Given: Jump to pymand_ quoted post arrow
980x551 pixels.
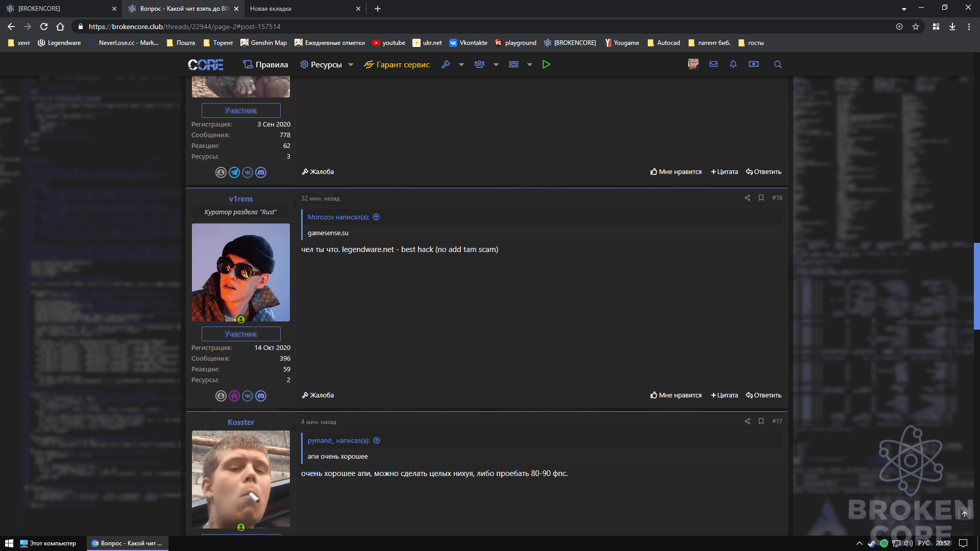Looking at the screenshot, I should [377, 441].
